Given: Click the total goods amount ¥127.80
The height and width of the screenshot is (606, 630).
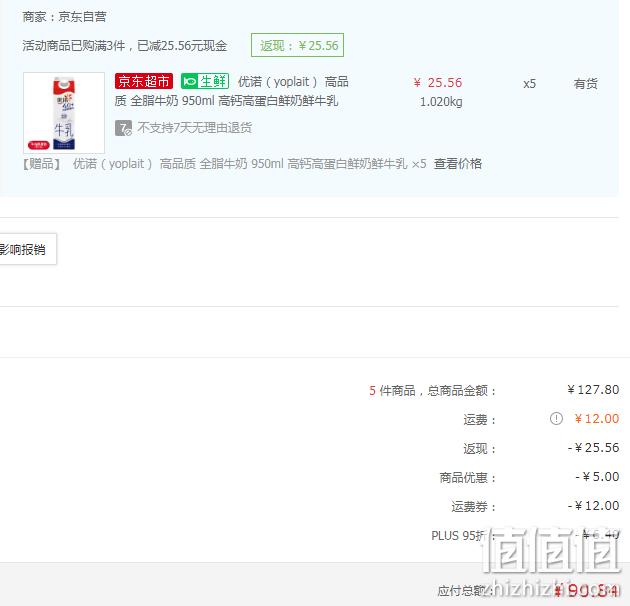Looking at the screenshot, I should pyautogui.click(x=593, y=390).
